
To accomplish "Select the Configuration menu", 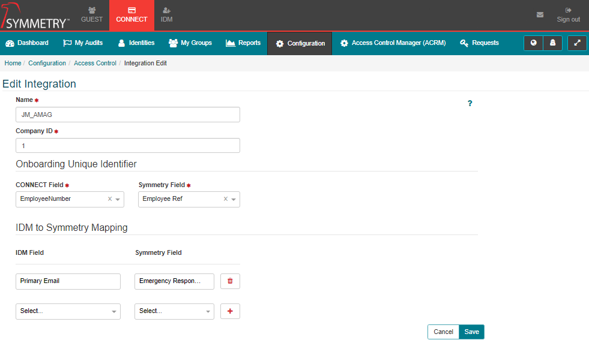I will pyautogui.click(x=300, y=44).
